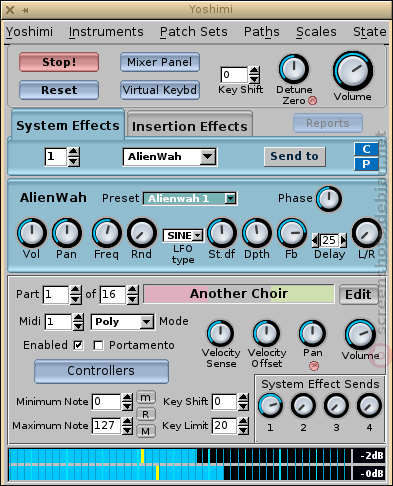Click the master Volume knob
The width and height of the screenshot is (393, 486).
click(x=353, y=71)
